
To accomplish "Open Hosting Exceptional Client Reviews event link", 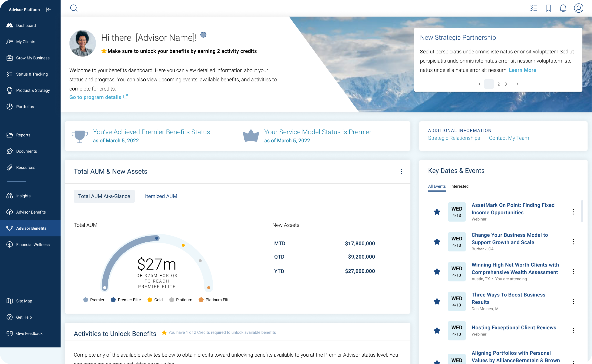I will 514,328.
